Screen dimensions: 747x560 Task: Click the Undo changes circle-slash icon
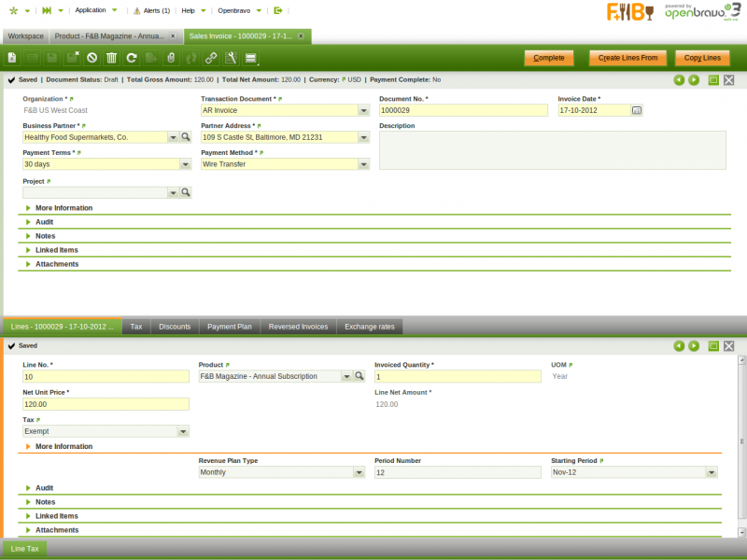click(x=92, y=58)
